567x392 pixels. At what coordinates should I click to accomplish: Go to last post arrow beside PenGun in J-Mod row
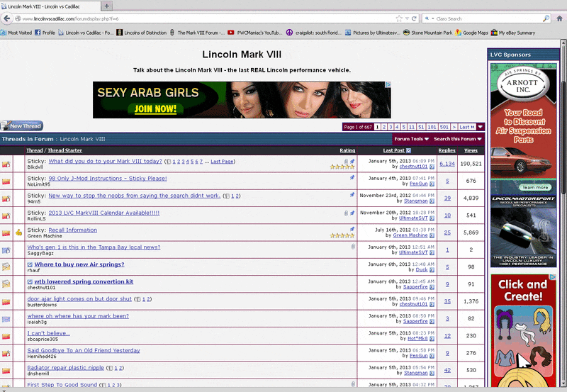(x=432, y=184)
